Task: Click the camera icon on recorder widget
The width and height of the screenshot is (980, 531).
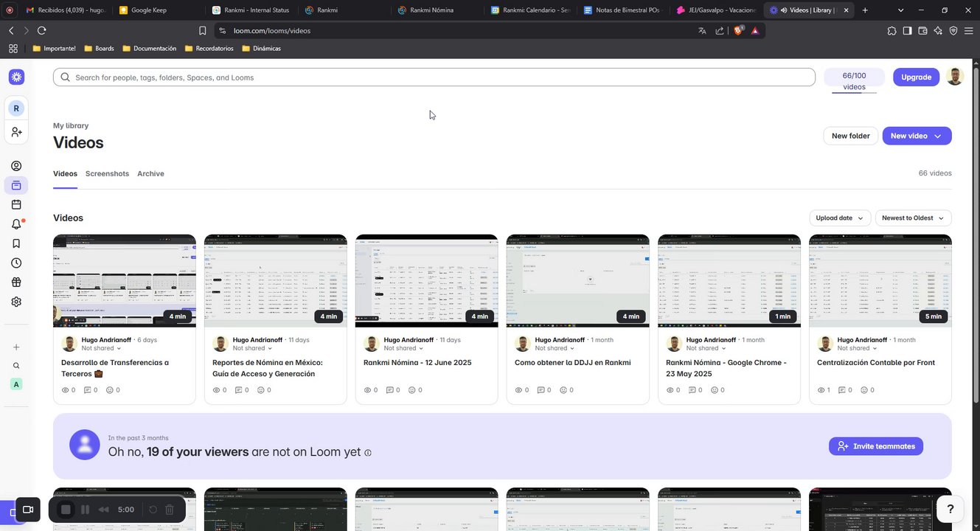Action: pyautogui.click(x=28, y=510)
